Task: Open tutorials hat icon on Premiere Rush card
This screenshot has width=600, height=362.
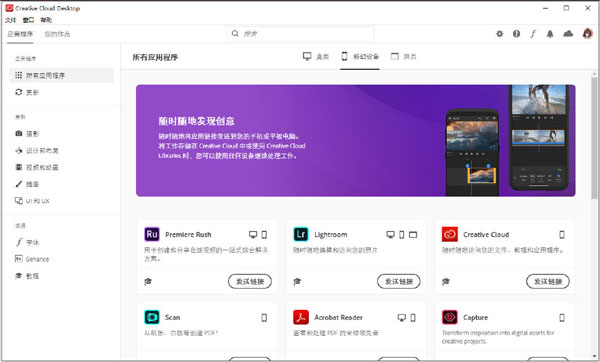Action: click(148, 282)
